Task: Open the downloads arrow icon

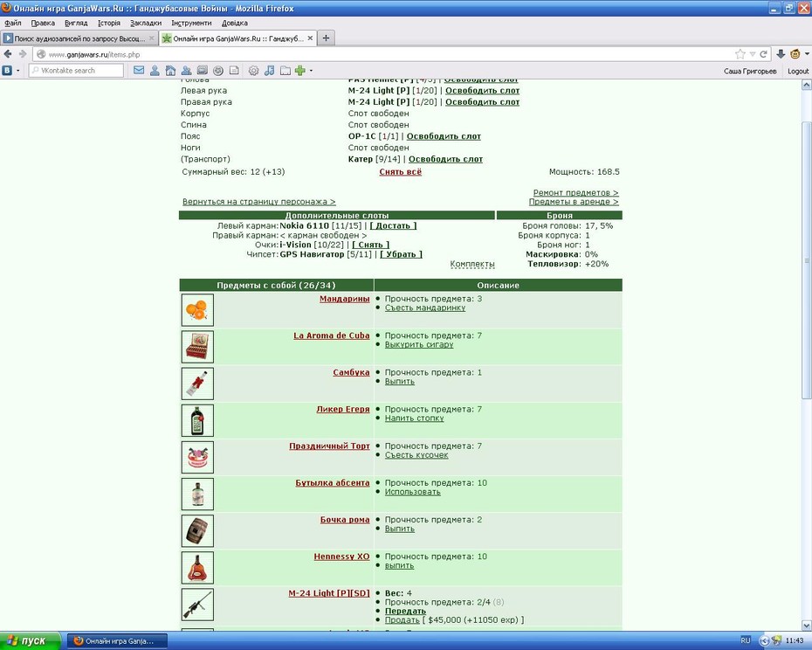Action: tap(781, 54)
